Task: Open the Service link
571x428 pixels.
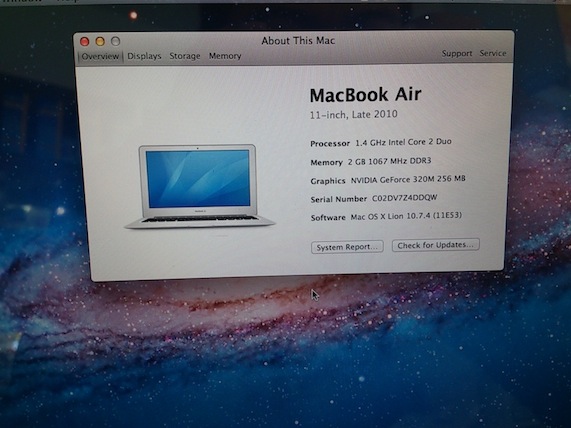Action: pos(493,53)
